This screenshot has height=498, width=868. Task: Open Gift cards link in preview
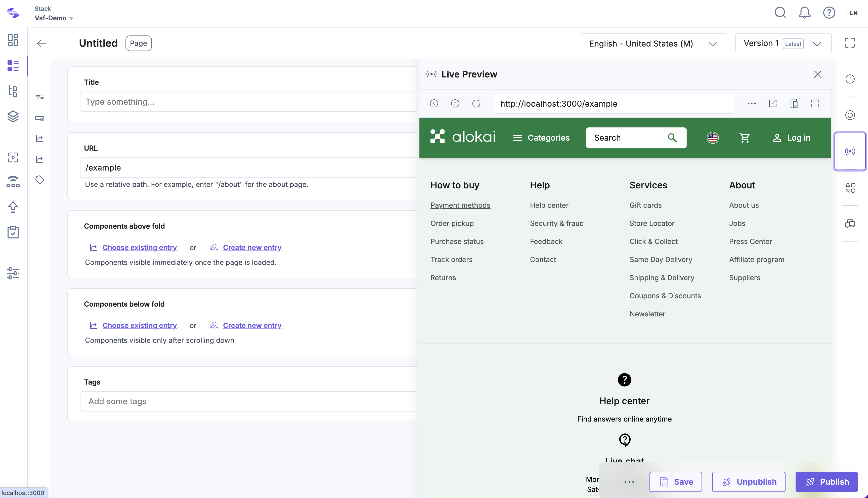[x=645, y=205]
